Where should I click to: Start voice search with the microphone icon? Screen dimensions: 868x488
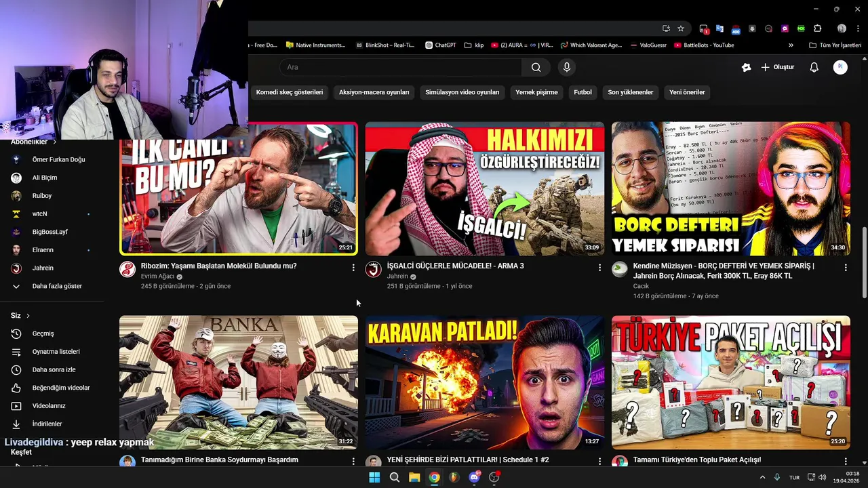(x=567, y=67)
